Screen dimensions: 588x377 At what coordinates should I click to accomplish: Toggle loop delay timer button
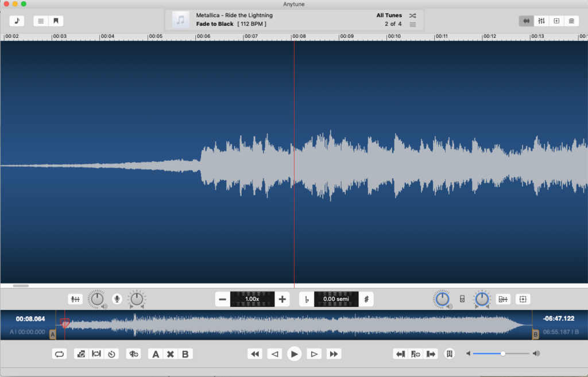tap(112, 354)
